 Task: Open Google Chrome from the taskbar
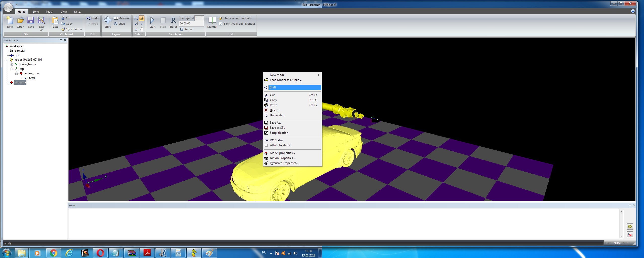(53, 253)
